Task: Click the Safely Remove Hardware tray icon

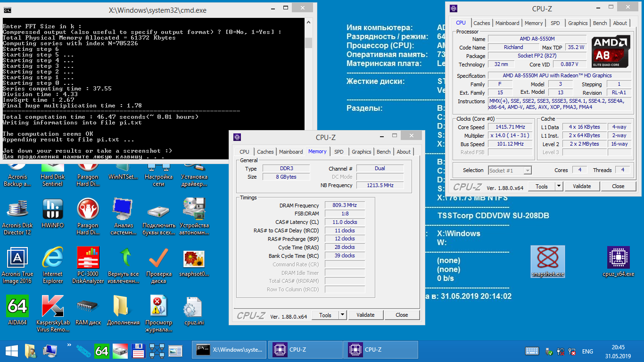Action: pos(549,352)
